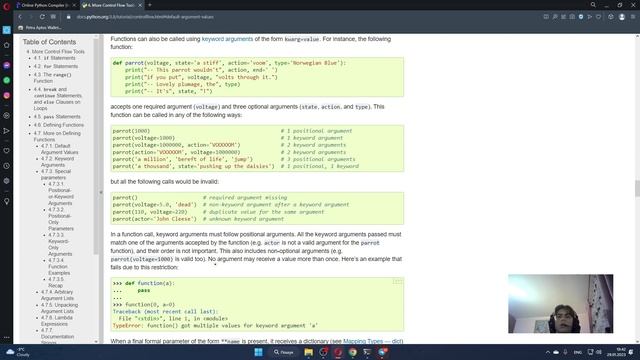The width and height of the screenshot is (640, 360).
Task: Open the 'Mapping Types — dict' link
Action: [373, 341]
